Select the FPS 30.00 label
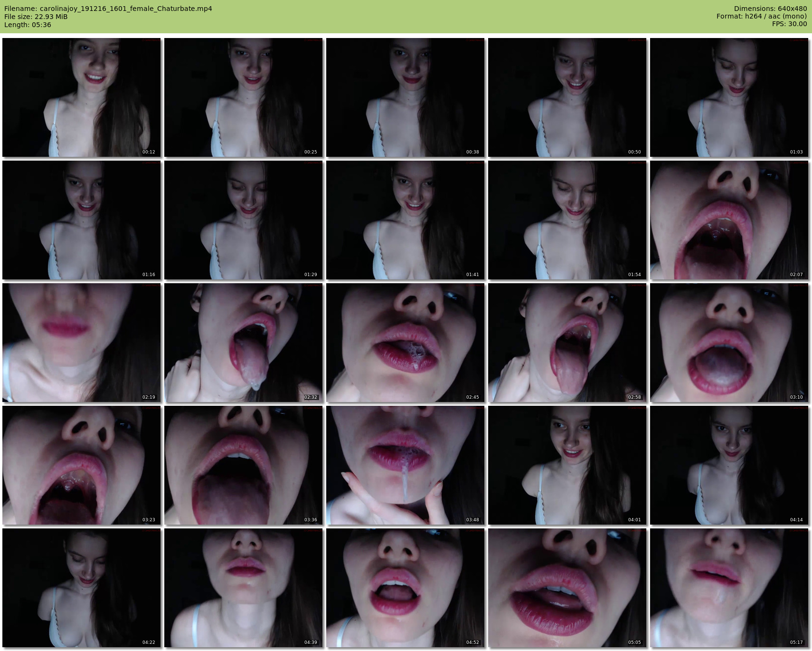812x651 pixels. [789, 24]
